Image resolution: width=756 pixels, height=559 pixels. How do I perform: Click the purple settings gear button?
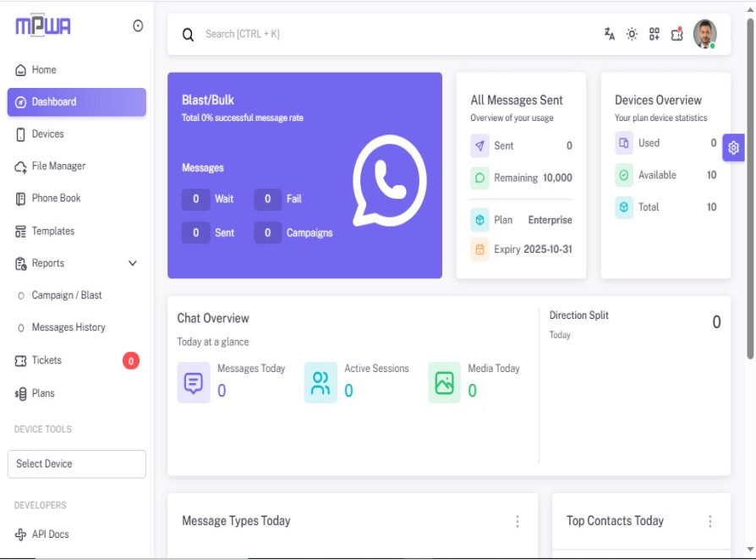point(733,148)
